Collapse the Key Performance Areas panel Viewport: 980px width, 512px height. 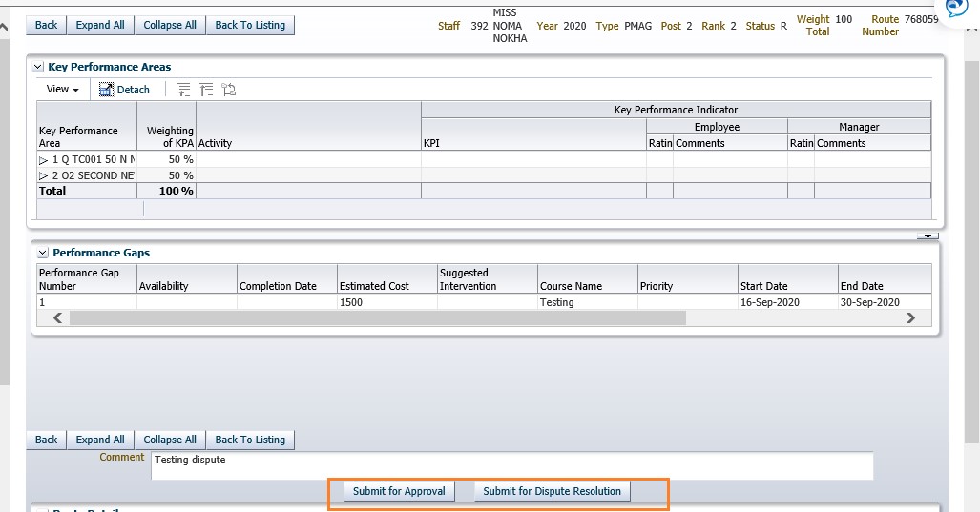click(x=38, y=68)
